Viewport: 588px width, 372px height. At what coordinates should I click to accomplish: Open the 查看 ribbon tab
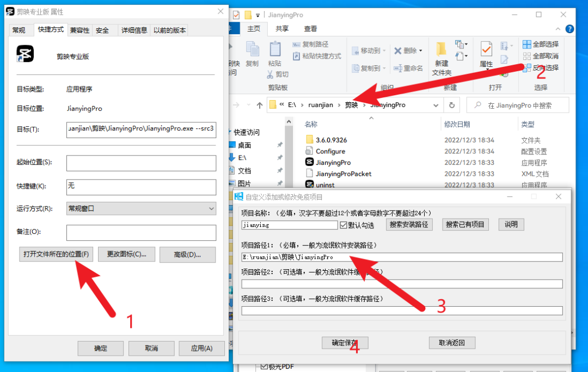coord(310,29)
